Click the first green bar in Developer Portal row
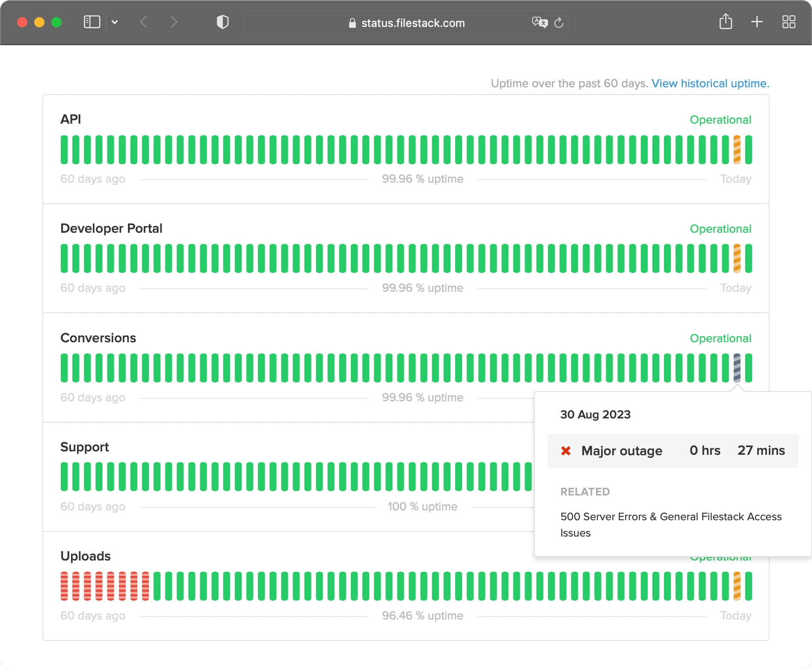The image size is (812, 670). (64, 258)
